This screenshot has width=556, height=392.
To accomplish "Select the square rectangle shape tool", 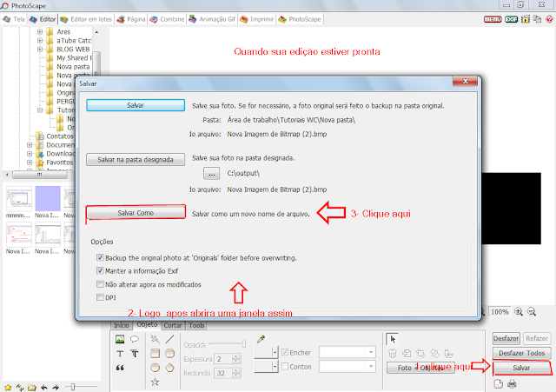I will pos(155,354).
